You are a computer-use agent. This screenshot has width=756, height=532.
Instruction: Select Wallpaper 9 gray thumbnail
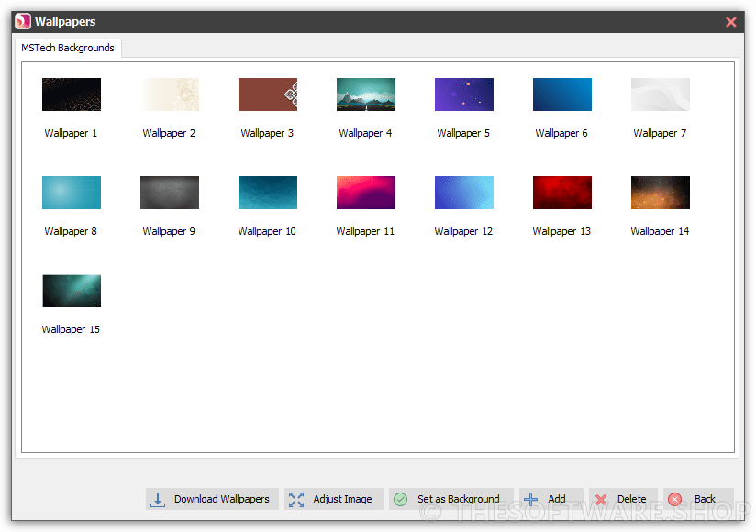(170, 193)
